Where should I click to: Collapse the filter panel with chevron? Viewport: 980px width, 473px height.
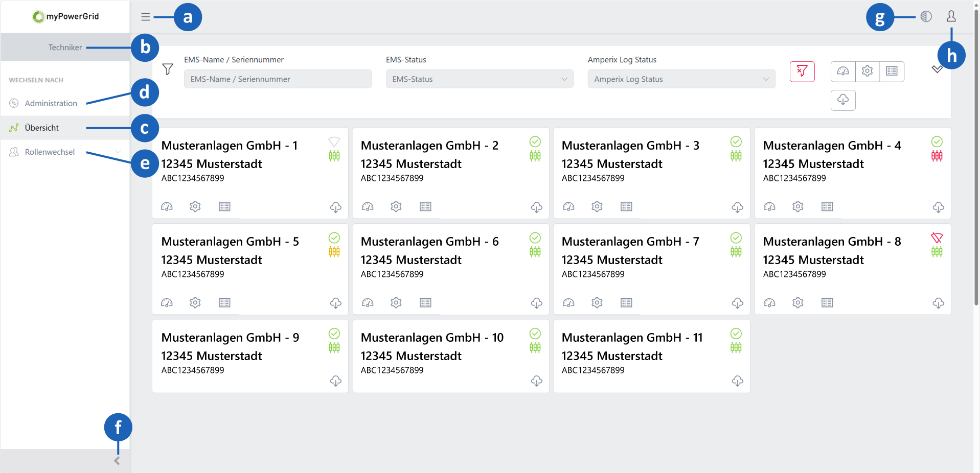click(937, 69)
